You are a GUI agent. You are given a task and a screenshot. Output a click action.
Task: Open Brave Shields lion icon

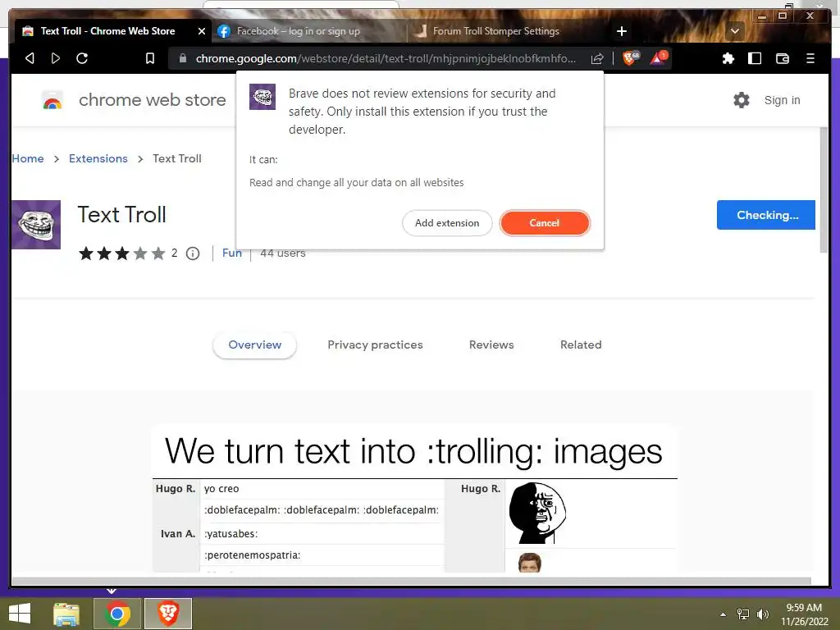[x=631, y=57]
